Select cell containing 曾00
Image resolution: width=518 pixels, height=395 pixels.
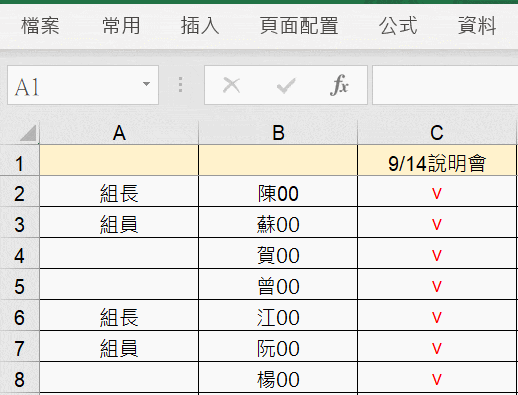(278, 284)
